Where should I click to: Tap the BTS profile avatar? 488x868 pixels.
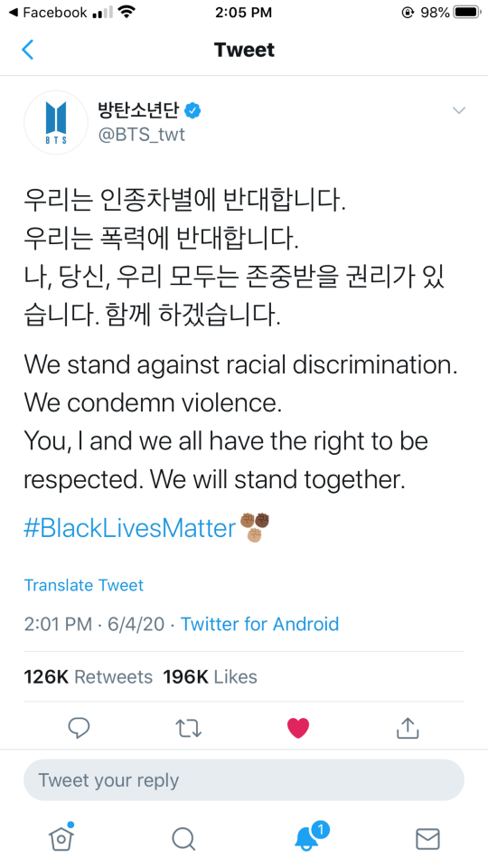point(56,122)
